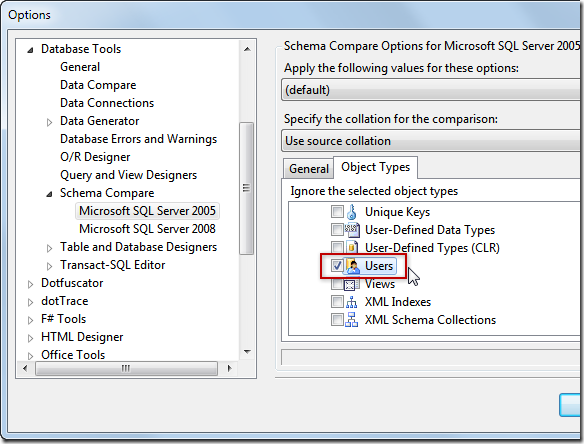Click the XML Indexes tree icon

[351, 302]
